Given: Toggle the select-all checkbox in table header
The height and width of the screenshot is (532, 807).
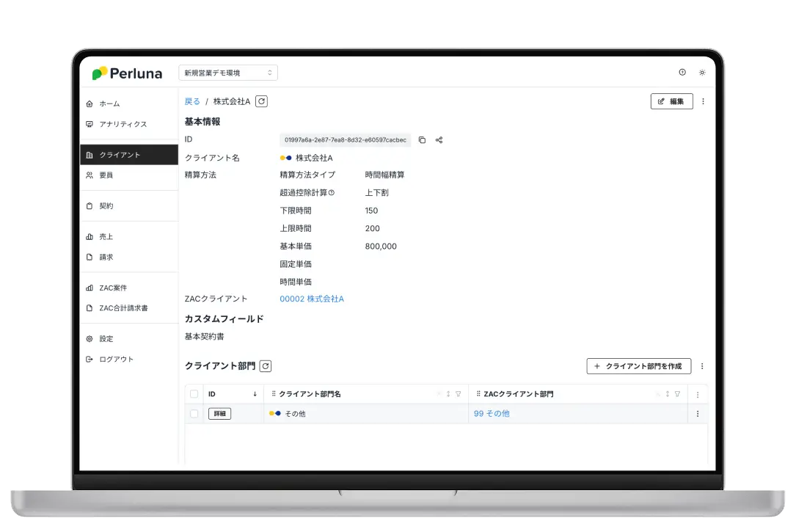Looking at the screenshot, I should pos(194,394).
